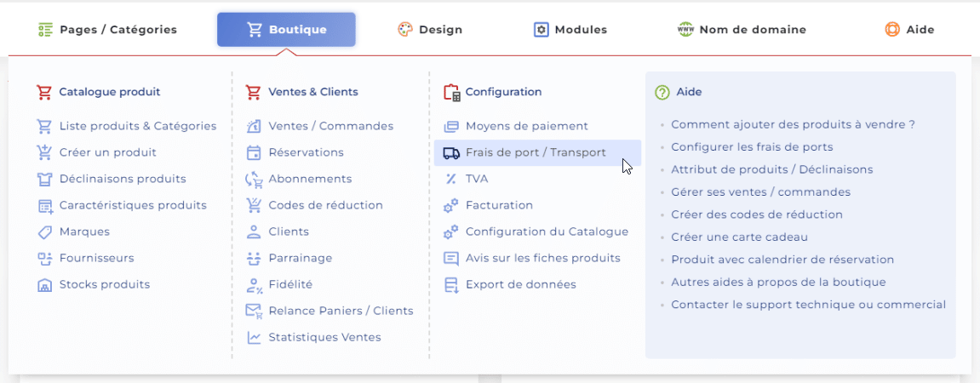Open help article Créer une carte cadeau
The width and height of the screenshot is (980, 383).
tap(739, 237)
